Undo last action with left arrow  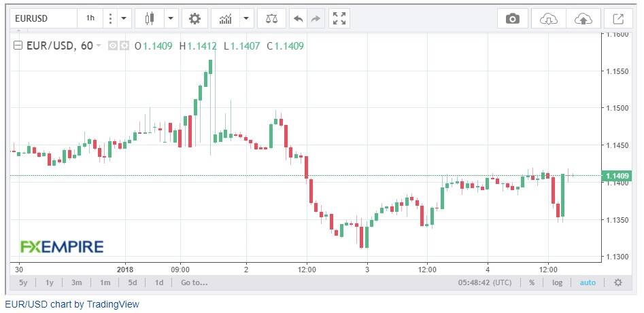coord(299,18)
